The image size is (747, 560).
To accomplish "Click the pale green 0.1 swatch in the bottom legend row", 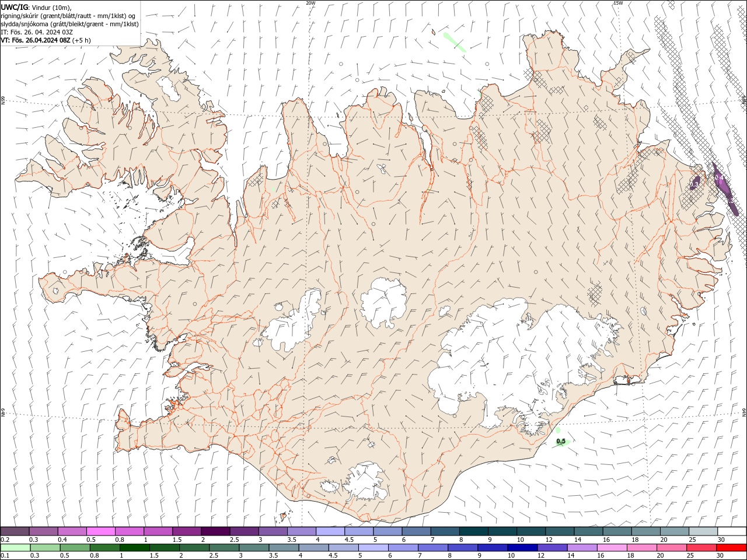I will point(16,548).
